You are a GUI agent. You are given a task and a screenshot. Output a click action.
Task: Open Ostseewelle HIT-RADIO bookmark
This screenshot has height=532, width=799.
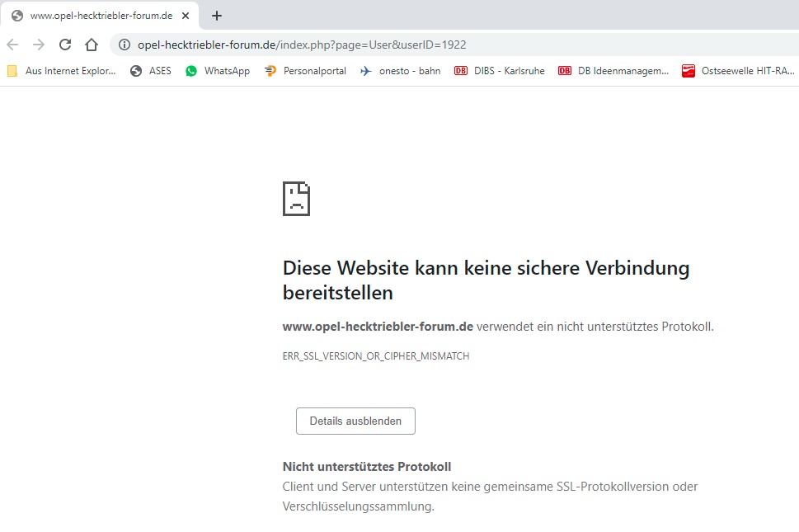[738, 71]
